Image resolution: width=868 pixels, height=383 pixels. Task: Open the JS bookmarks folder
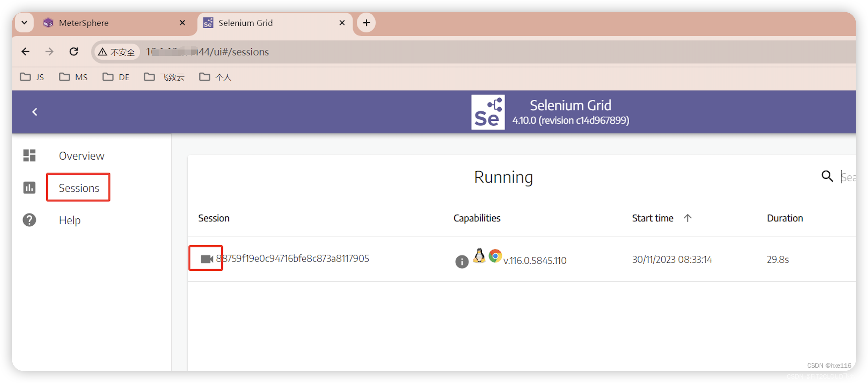(32, 77)
